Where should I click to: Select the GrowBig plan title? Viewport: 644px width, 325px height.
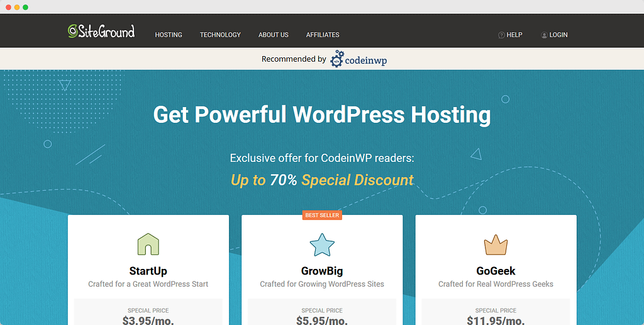(x=322, y=271)
